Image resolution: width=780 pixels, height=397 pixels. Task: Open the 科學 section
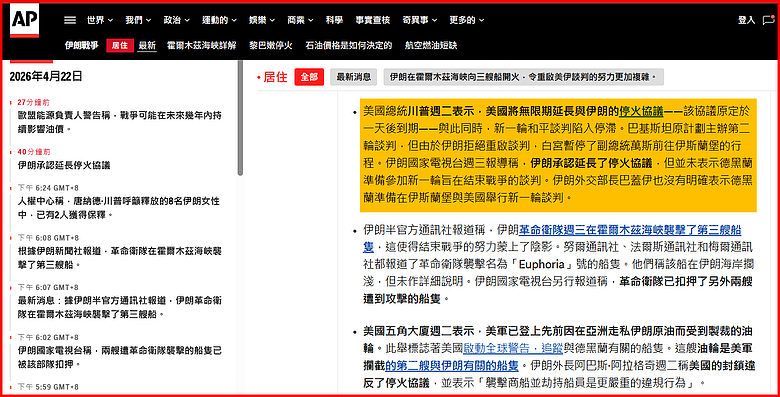point(334,20)
